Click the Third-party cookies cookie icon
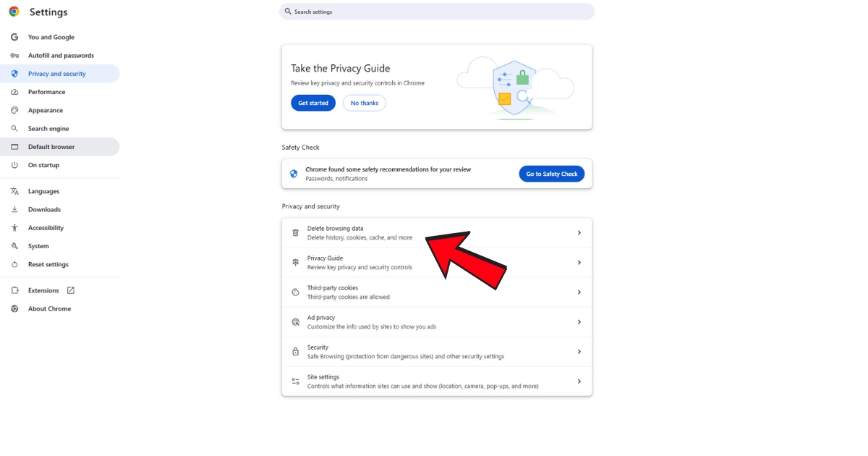Image resolution: width=868 pixels, height=456 pixels. 295,292
